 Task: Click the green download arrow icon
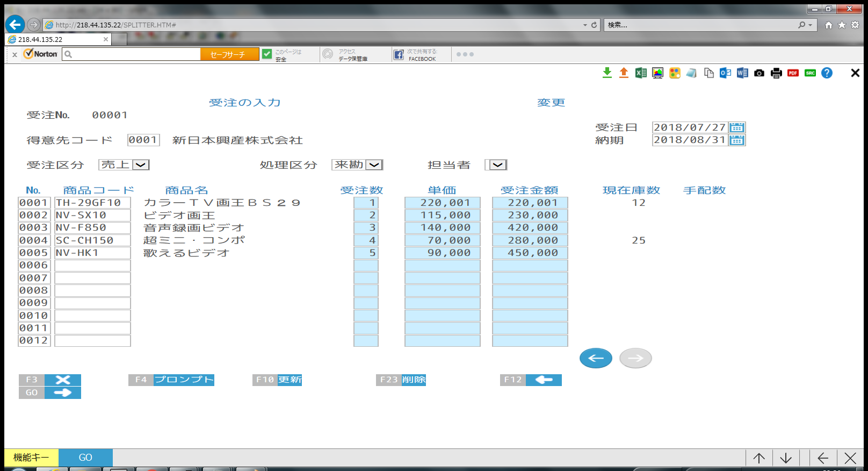pyautogui.click(x=607, y=73)
